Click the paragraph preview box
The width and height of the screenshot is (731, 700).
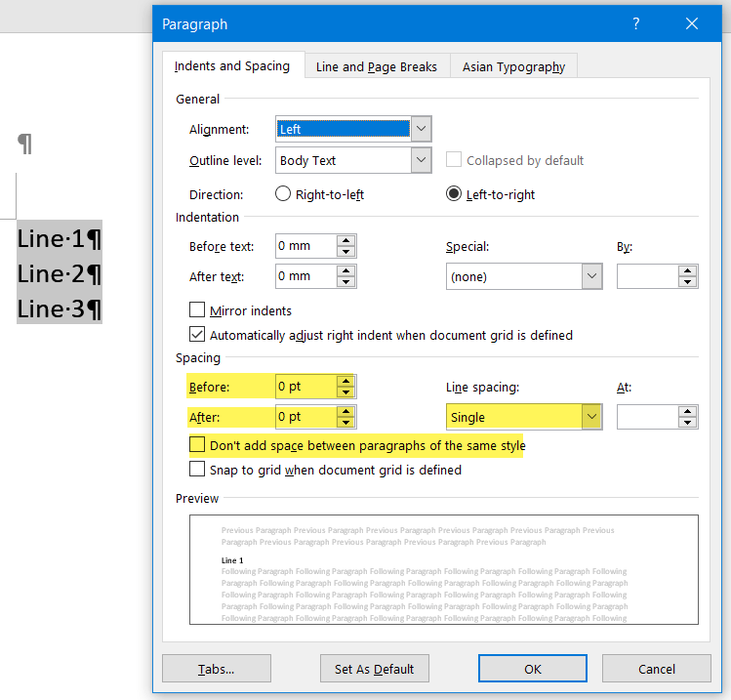(444, 569)
